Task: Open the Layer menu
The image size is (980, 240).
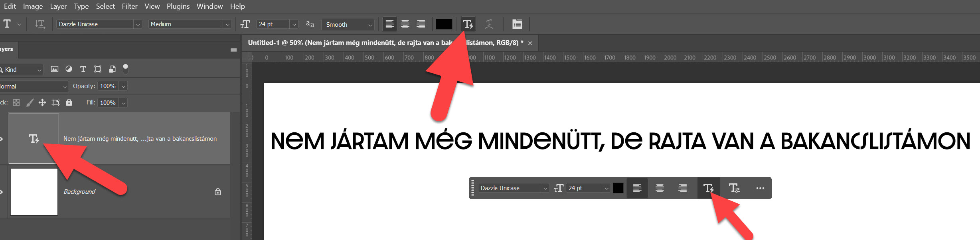Action: coord(58,6)
